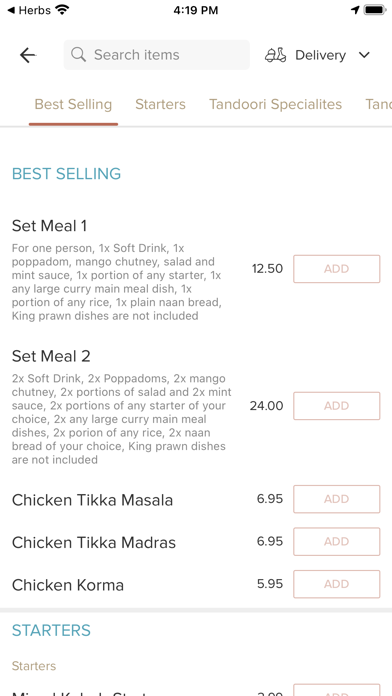
Task: Open the Chicken Korma item name
Action: coord(67,585)
